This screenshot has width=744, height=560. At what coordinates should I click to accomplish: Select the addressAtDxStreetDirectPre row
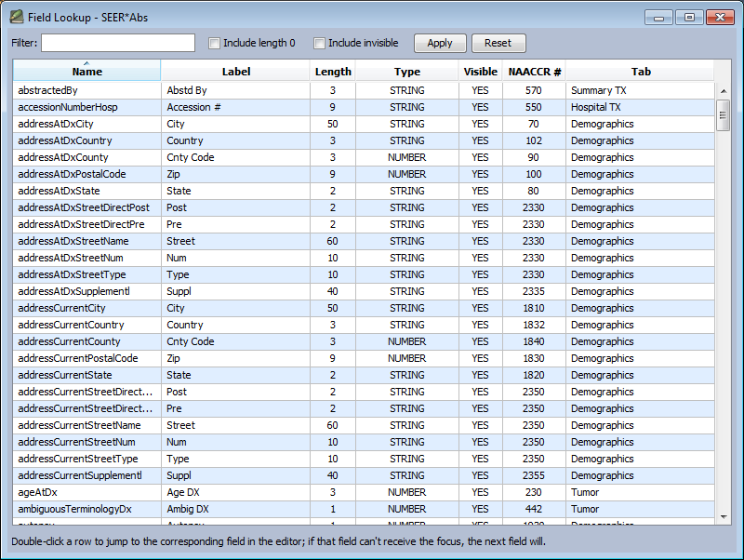364,224
